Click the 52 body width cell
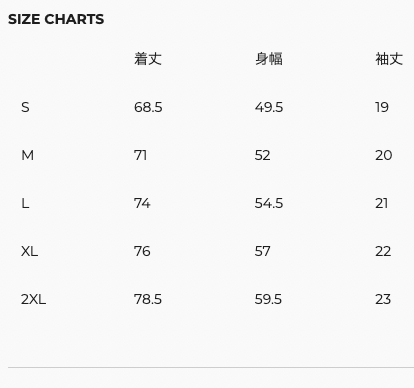Image resolution: width=414 pixels, height=388 pixels. coord(262,155)
